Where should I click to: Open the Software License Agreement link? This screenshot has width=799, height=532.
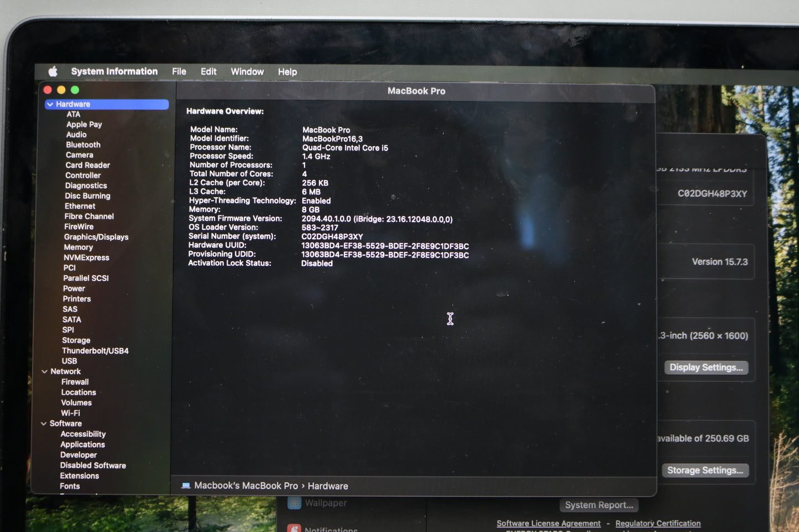click(x=549, y=523)
